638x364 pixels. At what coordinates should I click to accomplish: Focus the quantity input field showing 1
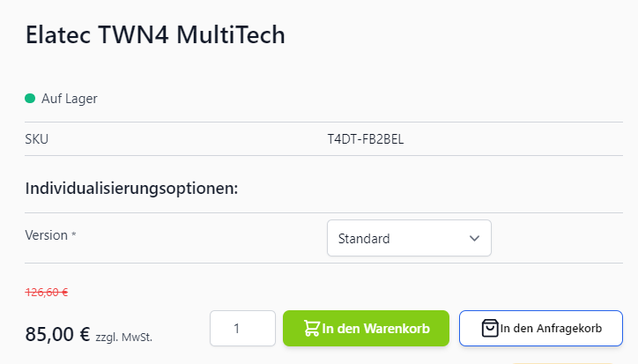point(242,329)
